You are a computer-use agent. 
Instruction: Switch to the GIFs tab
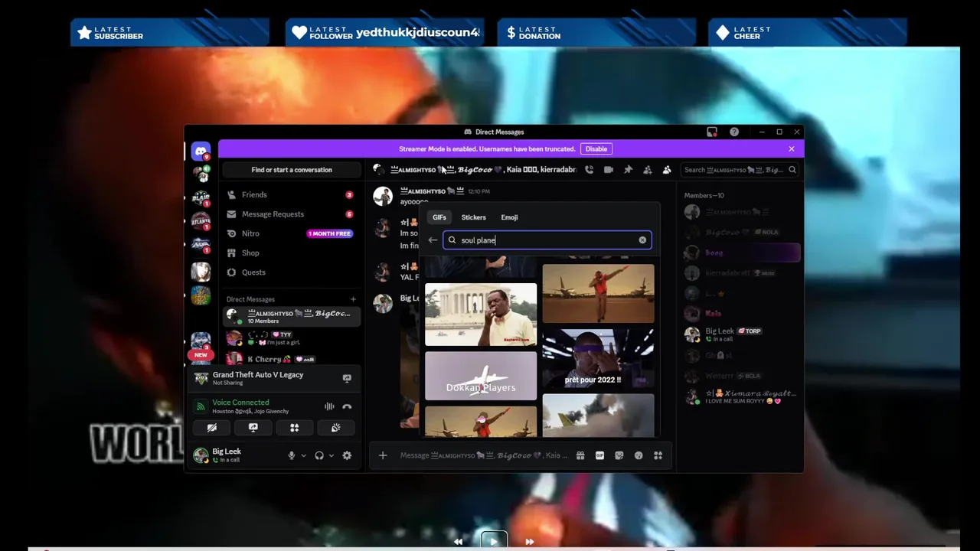(x=439, y=217)
